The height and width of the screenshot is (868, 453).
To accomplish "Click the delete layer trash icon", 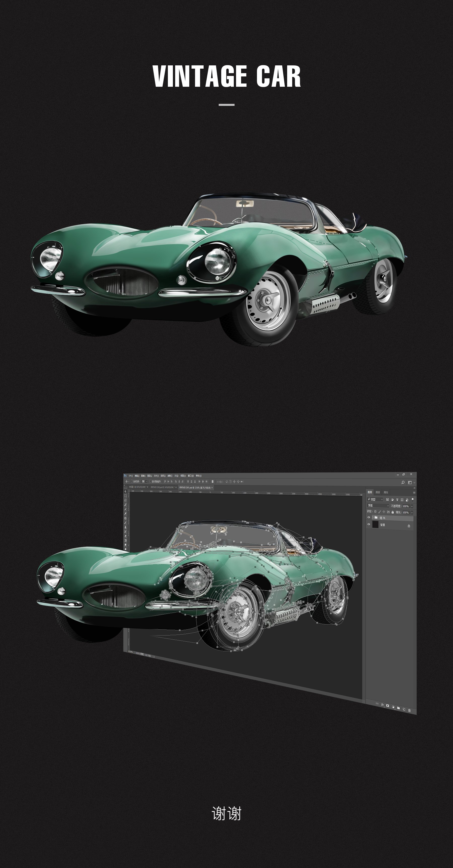I will pyautogui.click(x=410, y=711).
